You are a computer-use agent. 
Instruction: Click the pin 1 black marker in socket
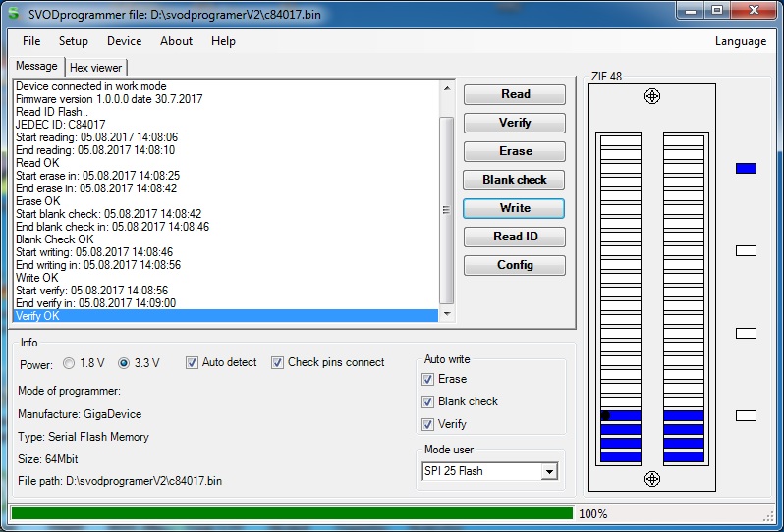pos(605,416)
